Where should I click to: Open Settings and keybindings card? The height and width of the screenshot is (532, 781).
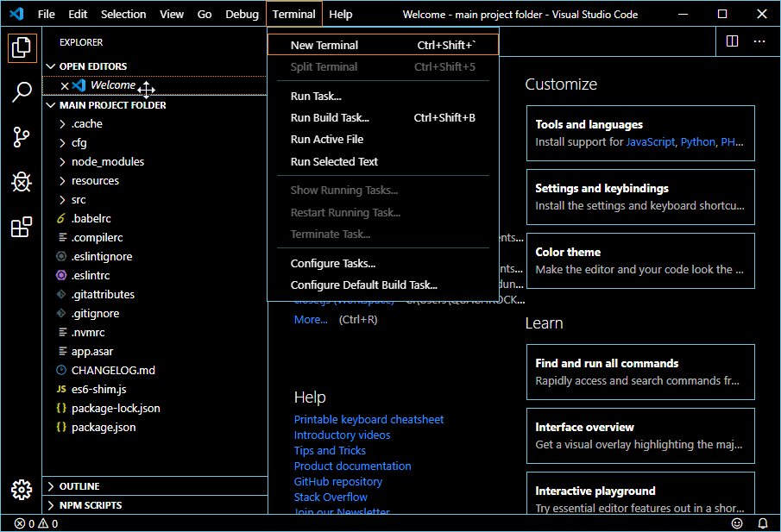[x=640, y=197]
